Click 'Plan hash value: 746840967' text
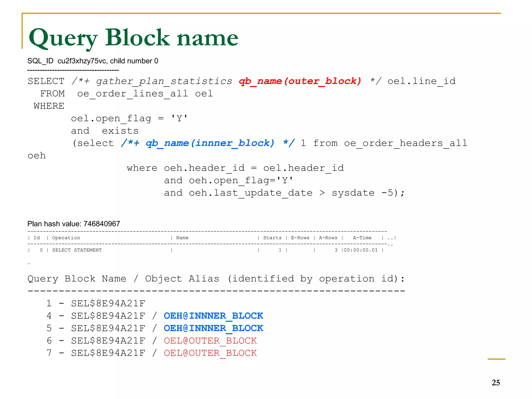The image size is (532, 399). pyautogui.click(x=74, y=224)
